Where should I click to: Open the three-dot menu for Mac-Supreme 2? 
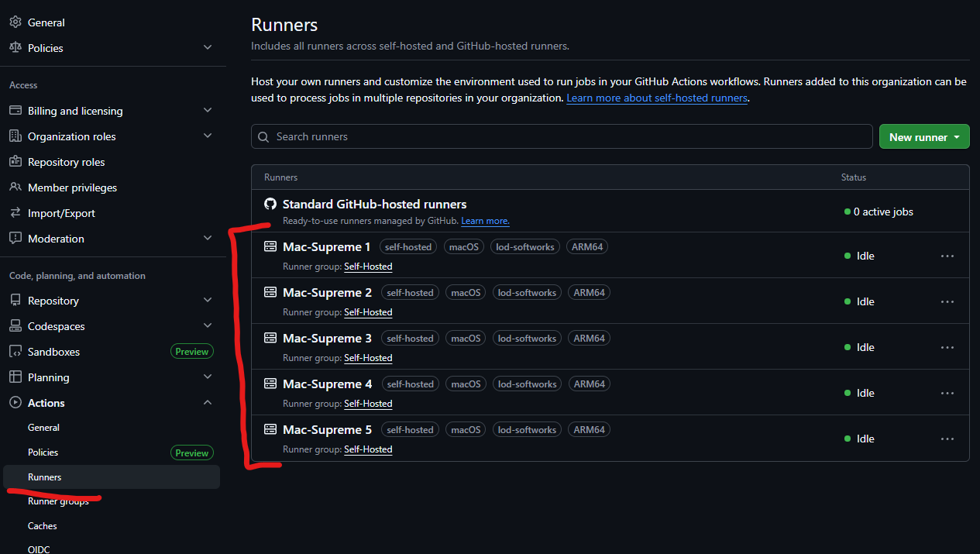(947, 301)
